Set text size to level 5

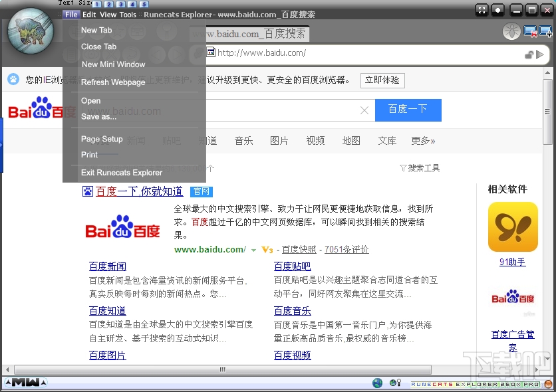click(144, 4)
